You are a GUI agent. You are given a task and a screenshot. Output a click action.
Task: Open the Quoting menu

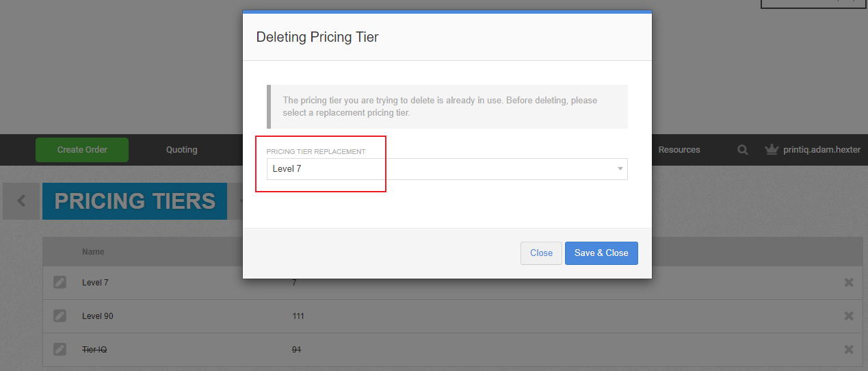(x=181, y=150)
